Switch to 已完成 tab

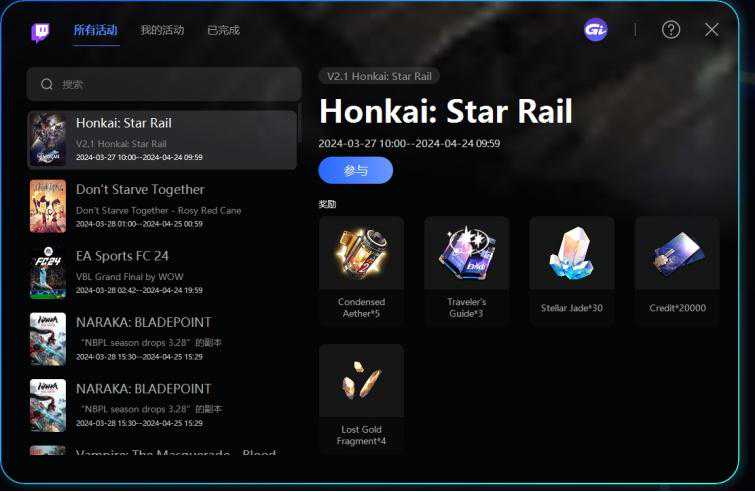coord(223,30)
